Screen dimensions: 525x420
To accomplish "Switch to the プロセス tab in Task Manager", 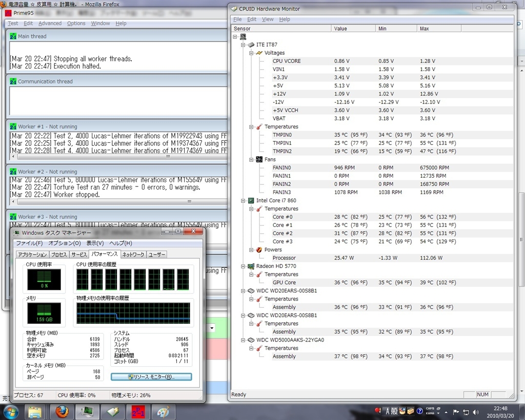I will pos(59,254).
